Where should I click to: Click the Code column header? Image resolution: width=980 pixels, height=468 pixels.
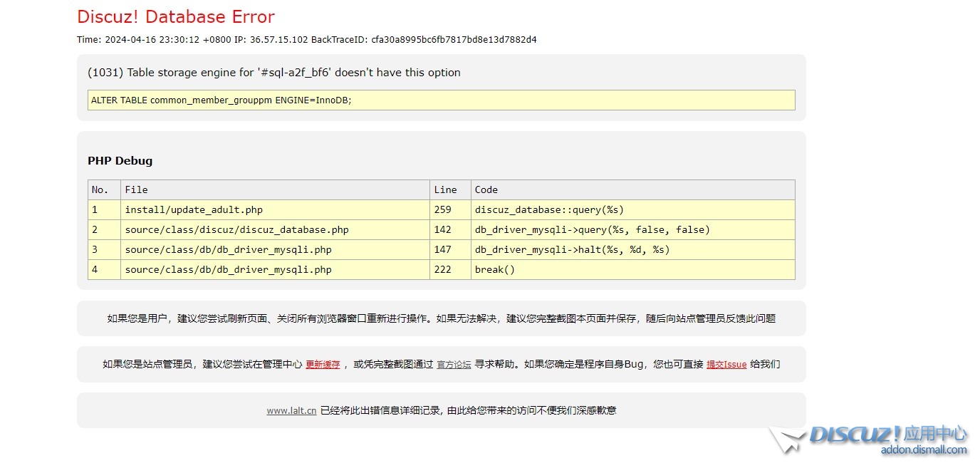coord(486,190)
